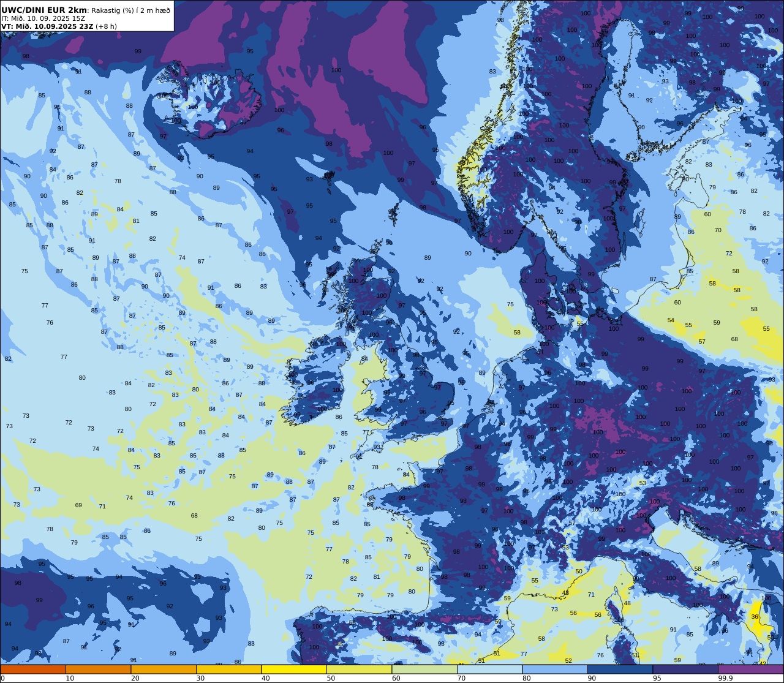Click the legend tick label "95"

coord(657,678)
